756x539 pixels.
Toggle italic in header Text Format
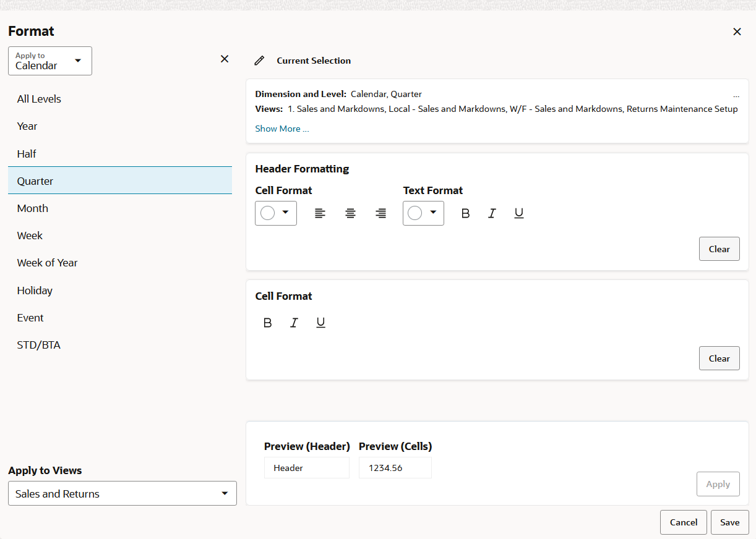[492, 213]
